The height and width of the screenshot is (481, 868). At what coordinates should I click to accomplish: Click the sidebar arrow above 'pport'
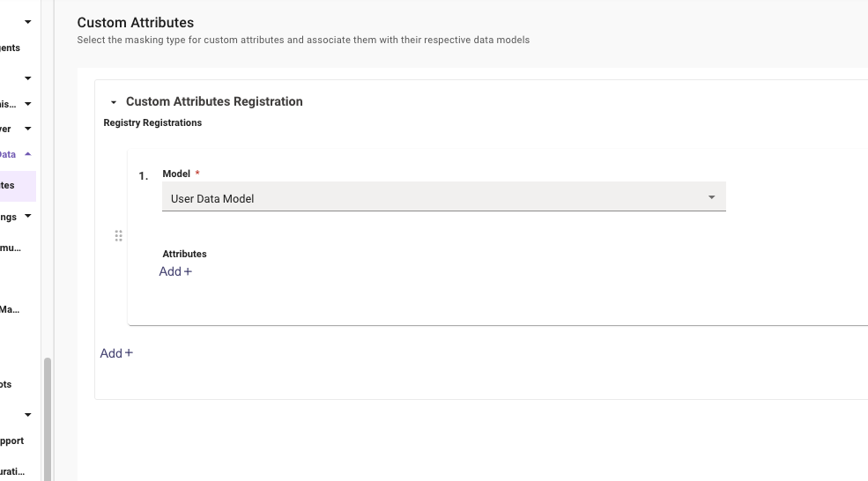point(27,414)
